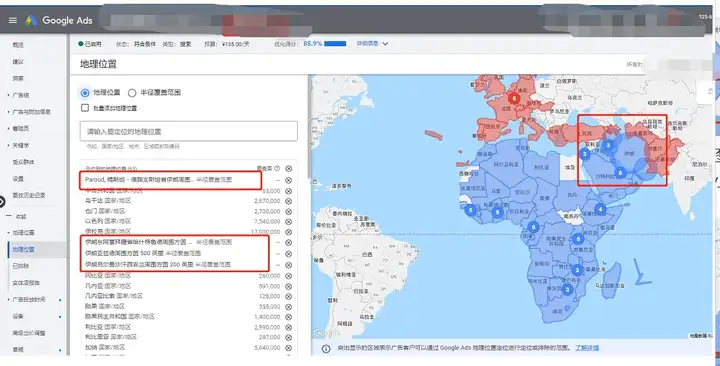Click the location search input field

tap(189, 131)
